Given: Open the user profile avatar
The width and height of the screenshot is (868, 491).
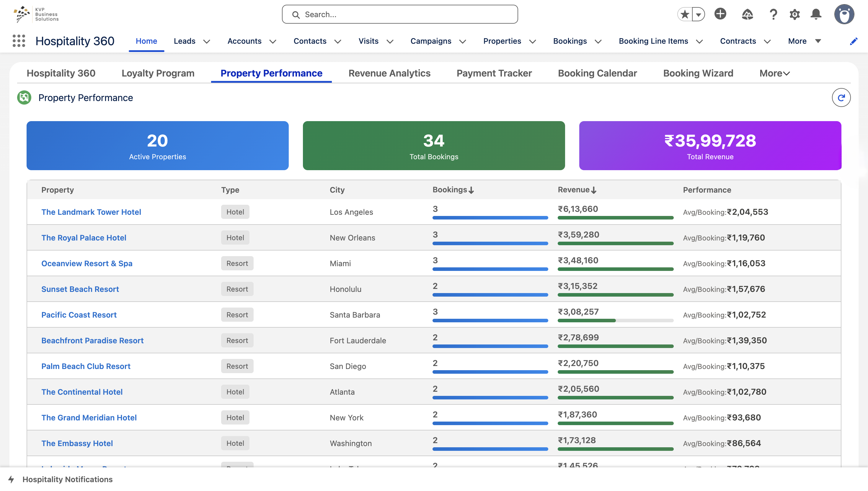Looking at the screenshot, I should 844,14.
